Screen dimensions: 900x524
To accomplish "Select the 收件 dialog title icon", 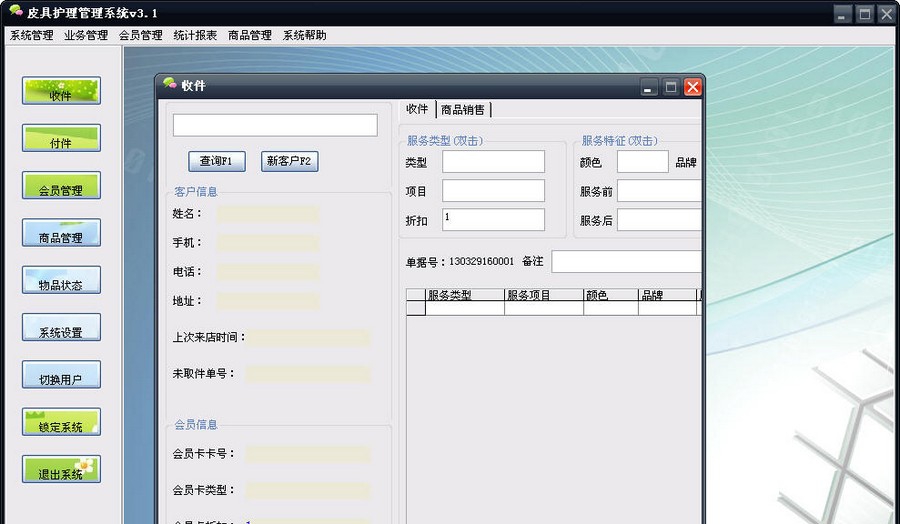I will click(x=170, y=84).
